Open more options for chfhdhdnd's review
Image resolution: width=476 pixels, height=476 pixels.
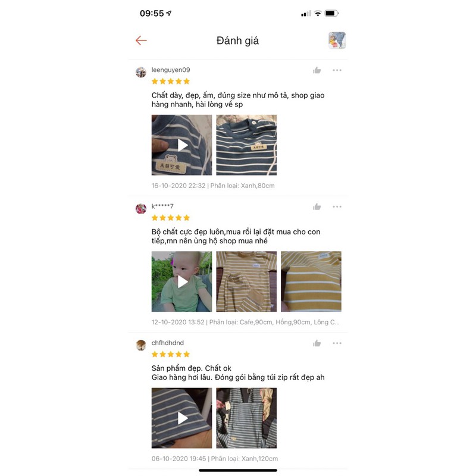pyautogui.click(x=337, y=343)
